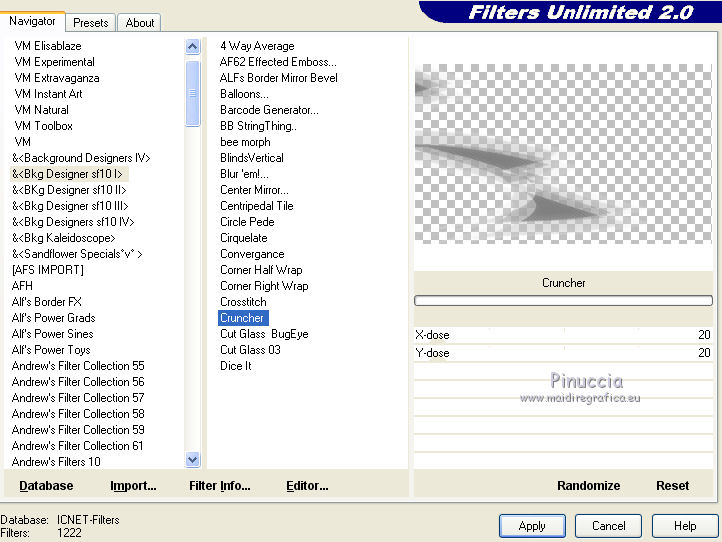722x542 pixels.
Task: Select the &<Bkg Kaleidoscope> category
Action: (x=64, y=238)
